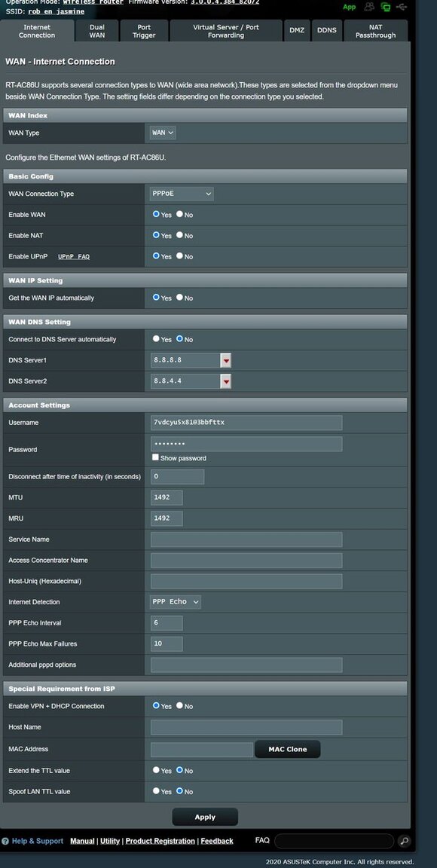This screenshot has width=437, height=868.
Task: Open Internet Detection PPP Echo dropdown
Action: click(x=176, y=602)
